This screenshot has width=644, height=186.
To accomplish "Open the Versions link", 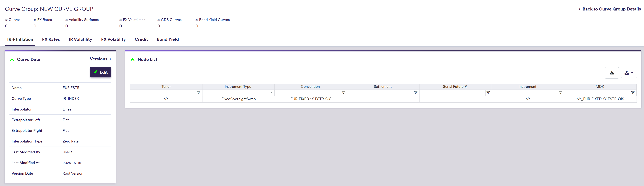I will [100, 59].
